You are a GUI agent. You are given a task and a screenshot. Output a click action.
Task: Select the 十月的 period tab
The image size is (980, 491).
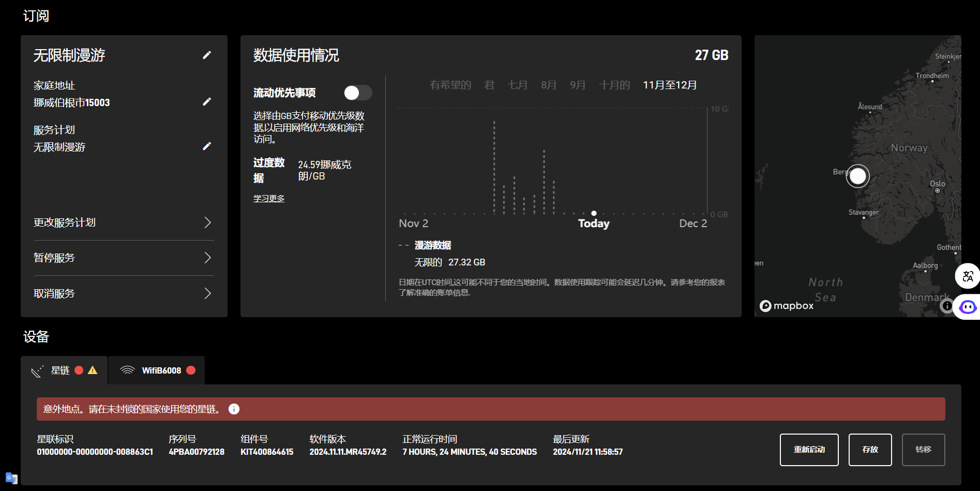(614, 85)
